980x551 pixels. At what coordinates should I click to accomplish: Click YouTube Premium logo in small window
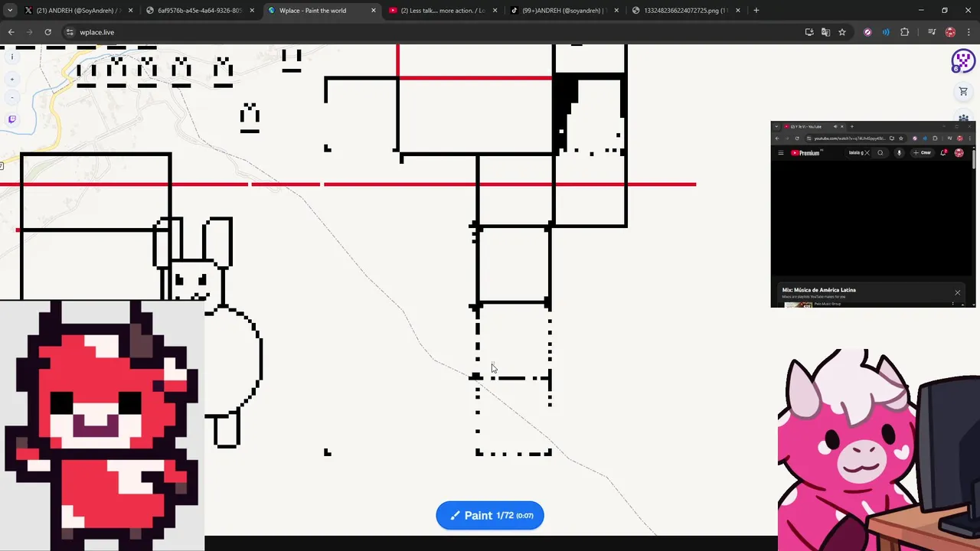pos(805,153)
